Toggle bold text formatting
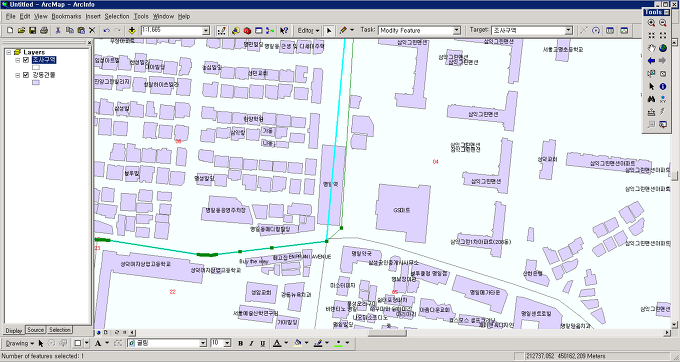 [240, 343]
